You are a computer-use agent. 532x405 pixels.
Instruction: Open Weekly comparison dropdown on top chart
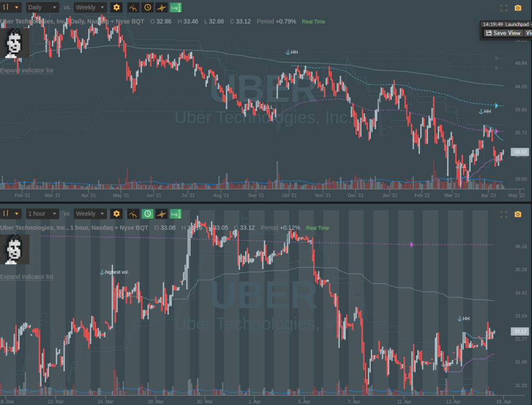click(x=90, y=7)
